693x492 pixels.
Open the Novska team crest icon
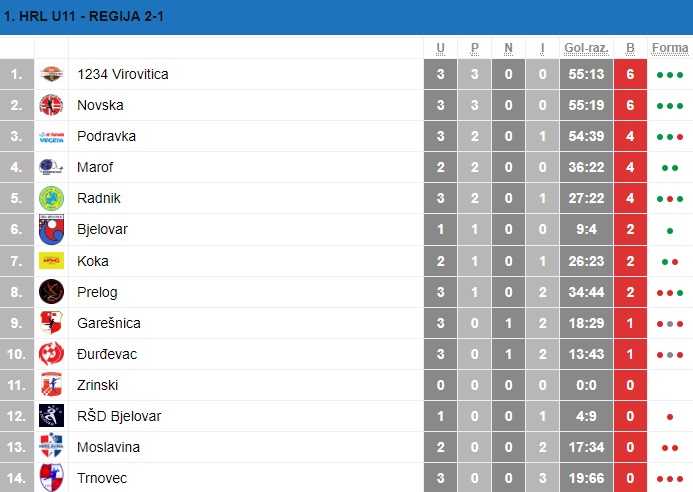(x=51, y=105)
